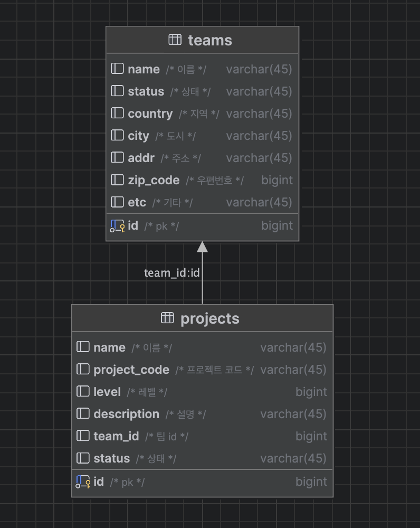
Task: Click the 도시 comment on city
Action: click(175, 136)
